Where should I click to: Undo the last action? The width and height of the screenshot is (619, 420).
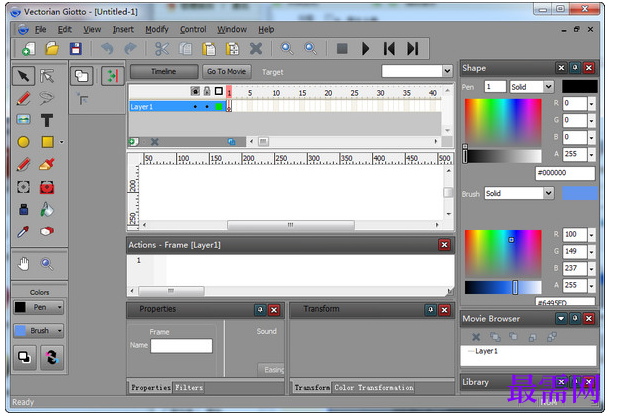coord(107,49)
